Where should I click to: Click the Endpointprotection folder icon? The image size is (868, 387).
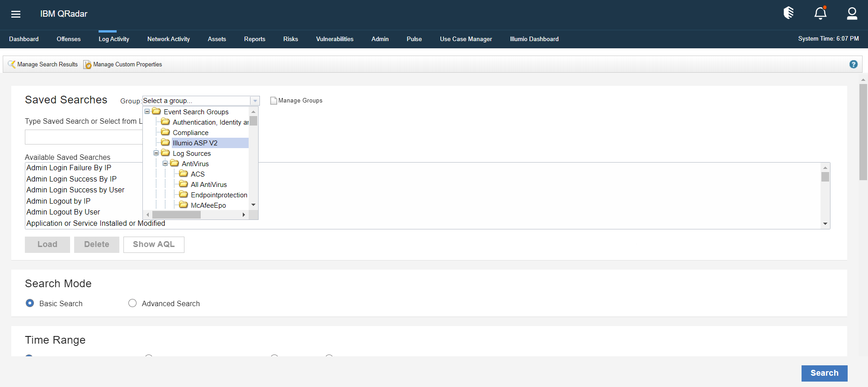click(184, 194)
